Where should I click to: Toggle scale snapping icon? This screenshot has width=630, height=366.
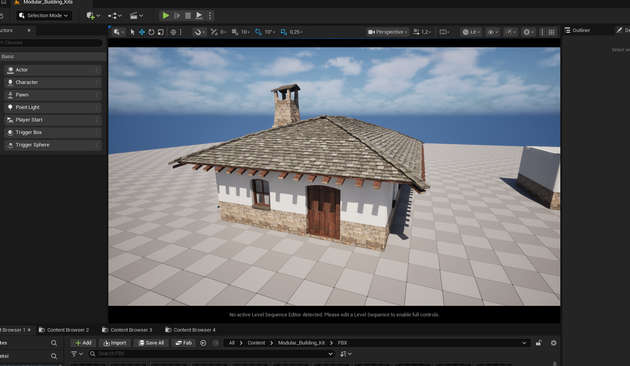click(284, 32)
